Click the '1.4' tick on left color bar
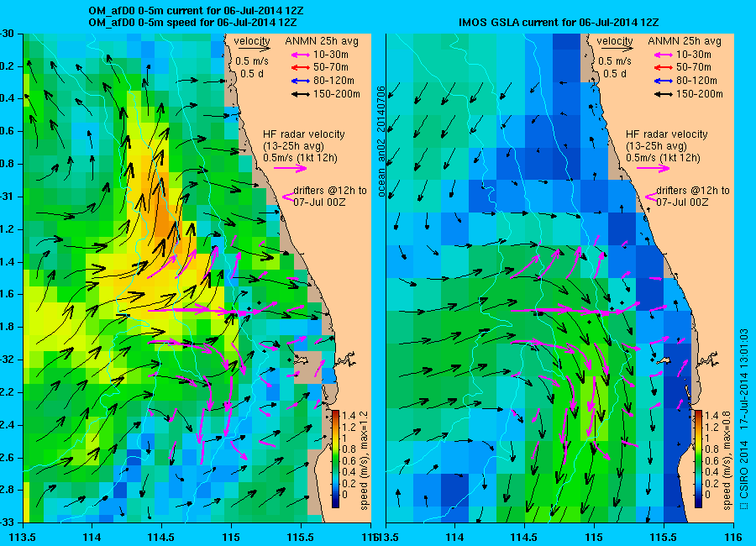This screenshot has height=546, width=756. 349,416
